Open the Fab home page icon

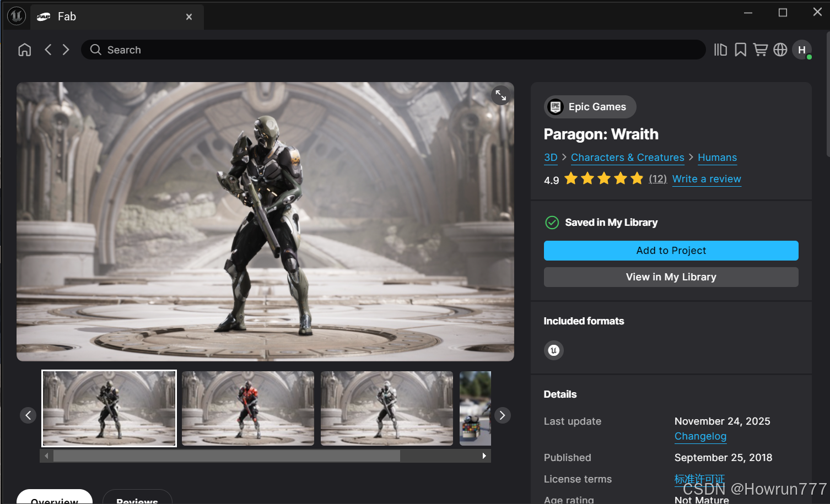(x=24, y=50)
